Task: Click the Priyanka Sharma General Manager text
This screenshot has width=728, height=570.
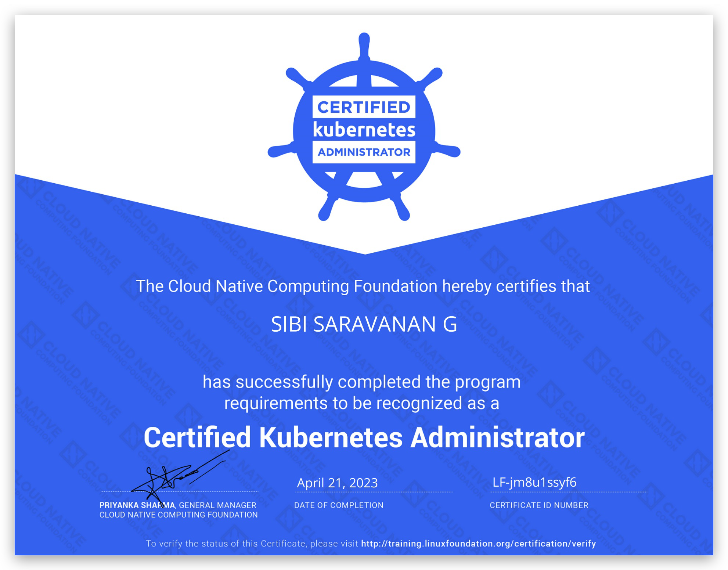Action: (x=178, y=505)
